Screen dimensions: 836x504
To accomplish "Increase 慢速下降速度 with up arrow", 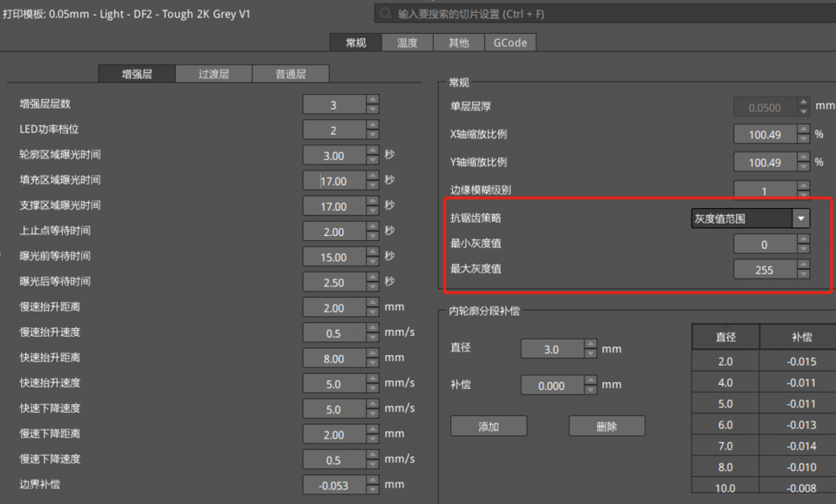I will (x=373, y=455).
